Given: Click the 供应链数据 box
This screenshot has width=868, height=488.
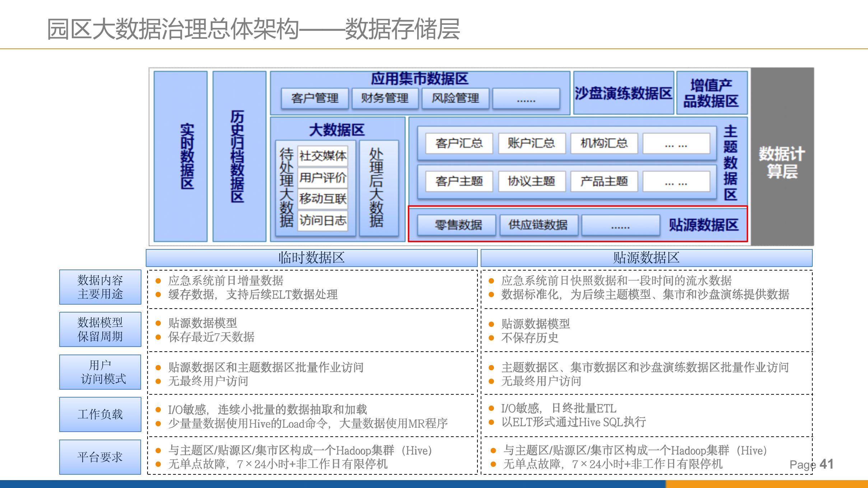Looking at the screenshot, I should [x=538, y=225].
